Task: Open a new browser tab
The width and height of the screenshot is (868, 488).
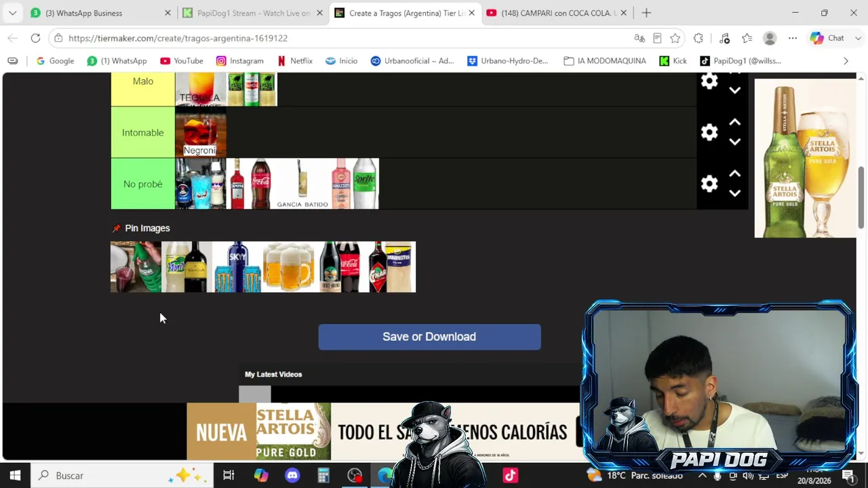Action: click(x=646, y=13)
